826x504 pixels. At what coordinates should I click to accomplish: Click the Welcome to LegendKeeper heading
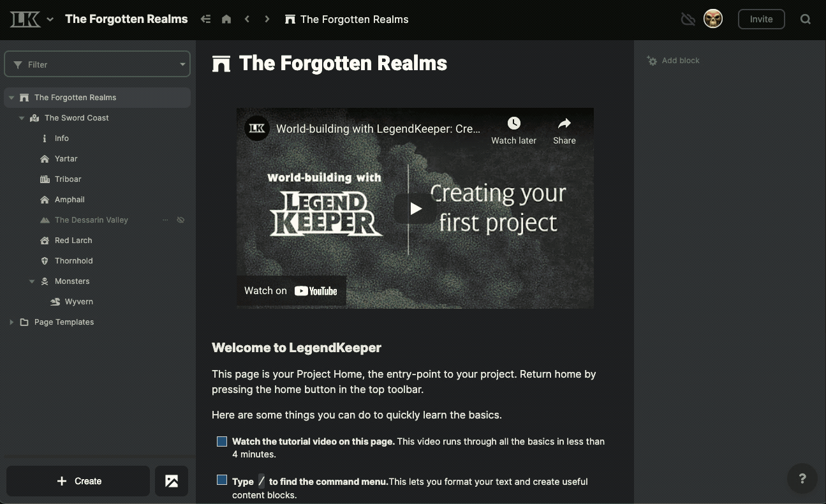click(297, 348)
